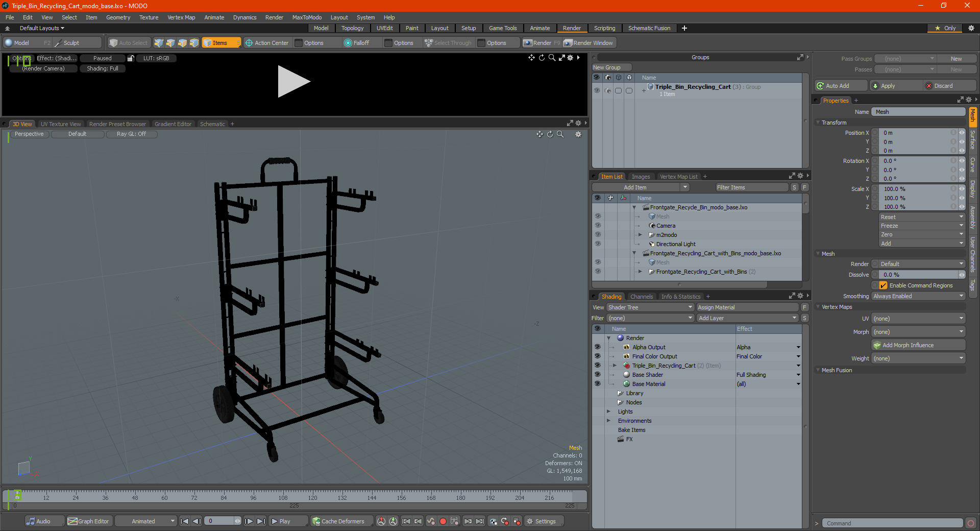Adjust the Dissolve 0.0 % slider field
Image resolution: width=980 pixels, height=531 pixels.
click(x=918, y=275)
